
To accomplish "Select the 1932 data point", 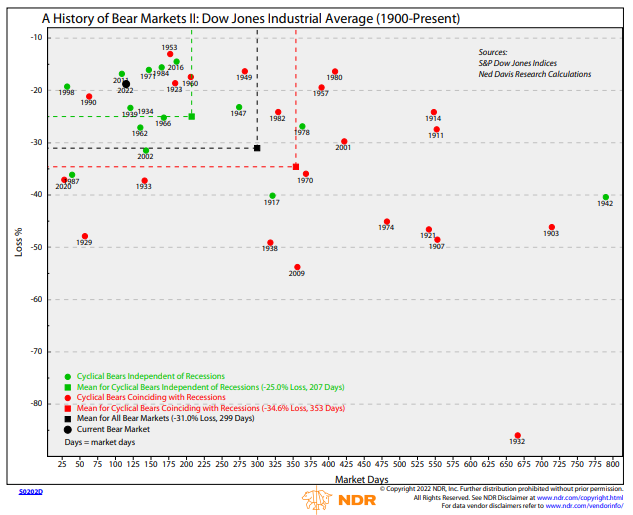I will point(517,435).
